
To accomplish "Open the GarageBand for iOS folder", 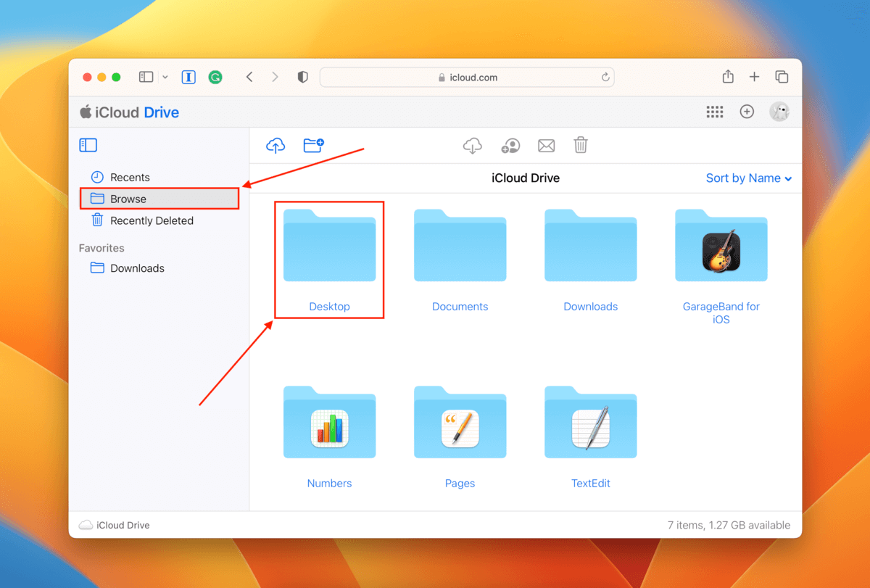I will pos(721,254).
